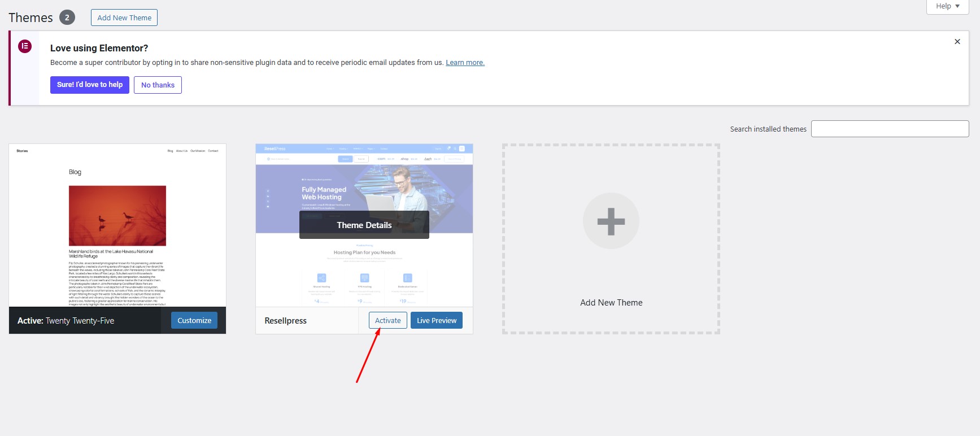Decline with the No thanks button
The height and width of the screenshot is (436, 980).
[x=158, y=85]
